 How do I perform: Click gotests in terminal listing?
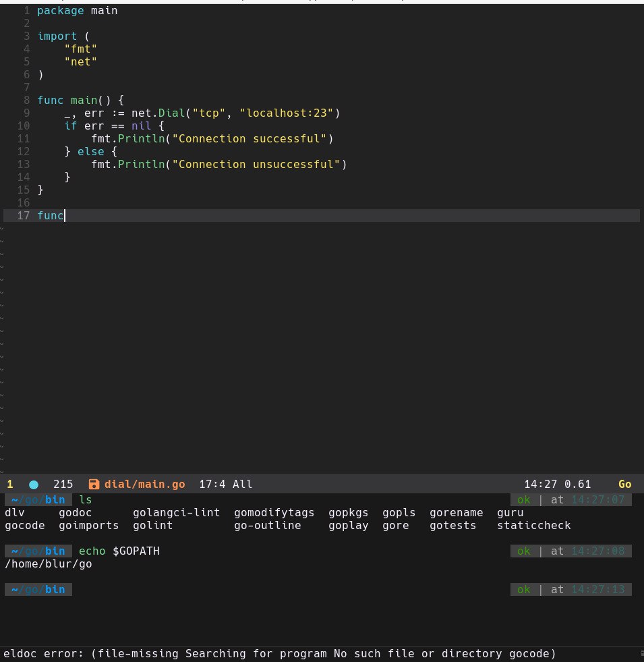coord(453,526)
